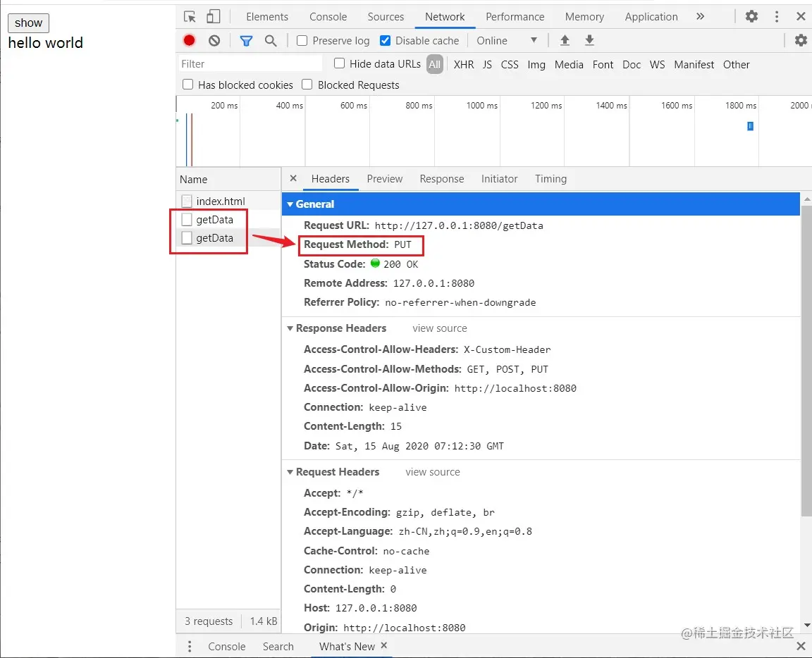Toggle the funnel filter icon
Image resolution: width=812 pixels, height=658 pixels.
[246, 40]
